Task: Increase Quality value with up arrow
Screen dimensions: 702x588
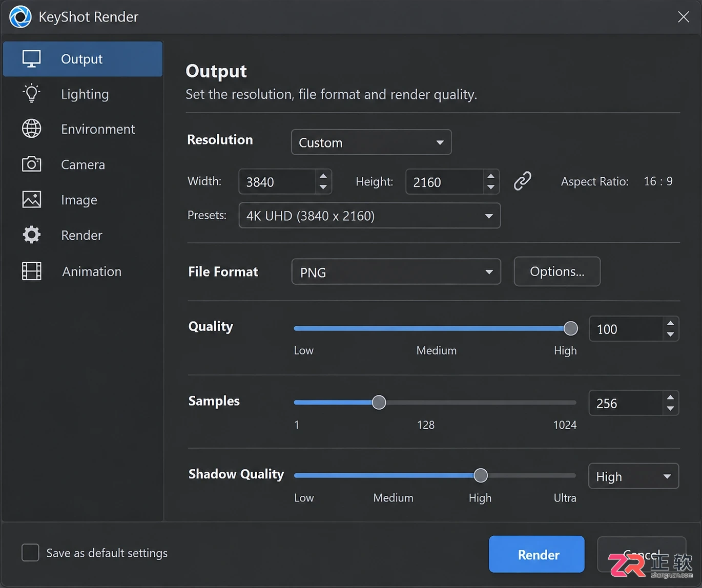Action: pos(670,323)
